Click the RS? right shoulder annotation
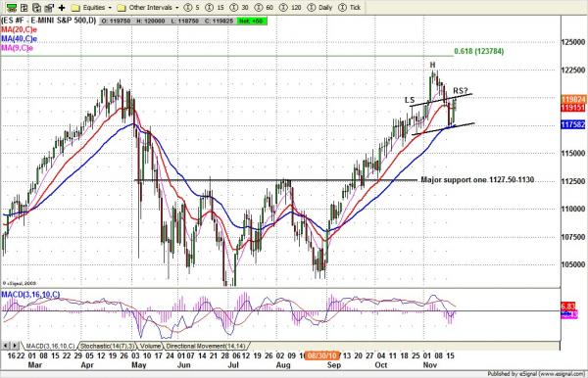588x378 pixels. (x=461, y=91)
